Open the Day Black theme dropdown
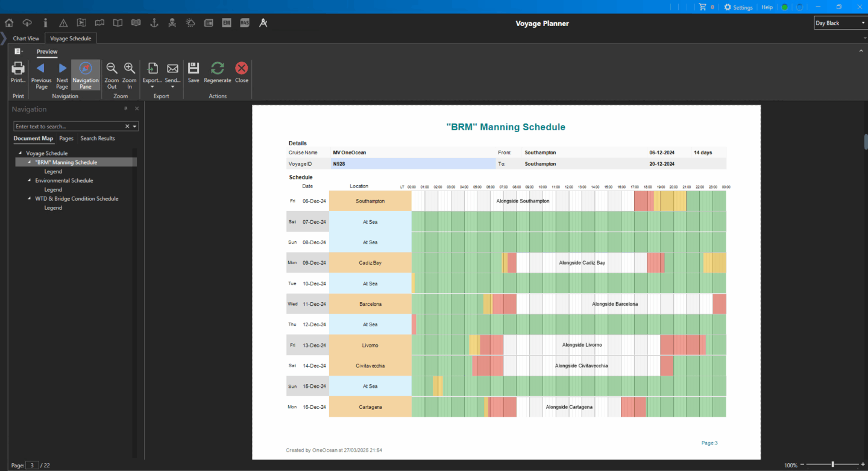The height and width of the screenshot is (471, 868). pyautogui.click(x=840, y=23)
